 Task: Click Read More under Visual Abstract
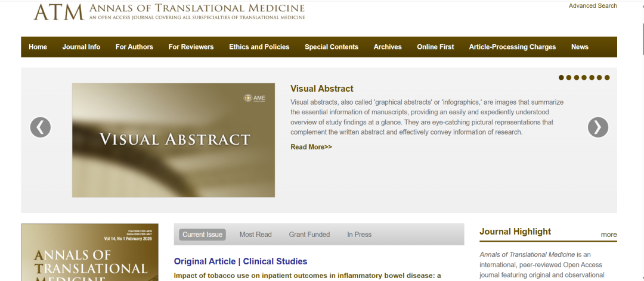(x=311, y=147)
